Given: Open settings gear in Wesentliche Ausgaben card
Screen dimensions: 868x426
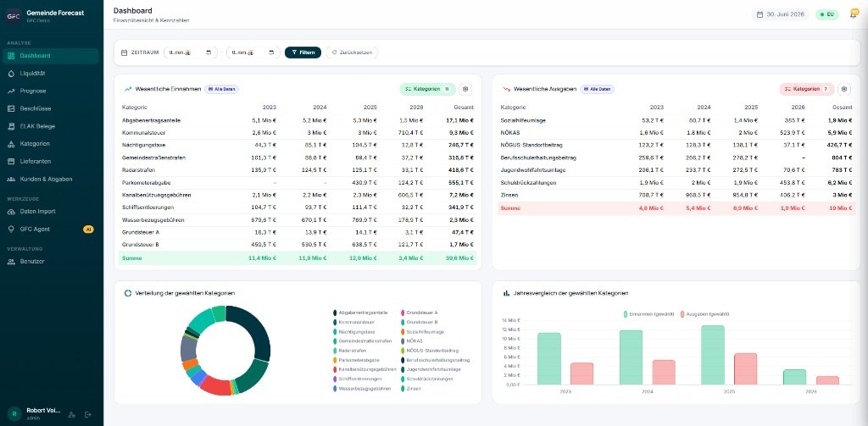Looking at the screenshot, I should pos(843,89).
